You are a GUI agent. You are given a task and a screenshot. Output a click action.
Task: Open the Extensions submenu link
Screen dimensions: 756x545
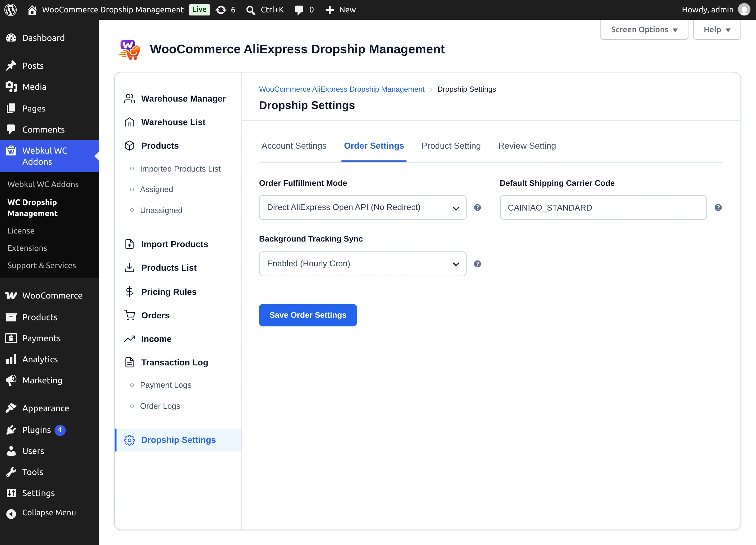pos(27,248)
